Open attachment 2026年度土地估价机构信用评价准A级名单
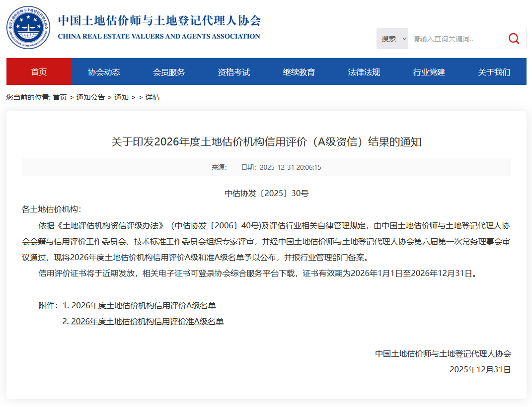This screenshot has height=407, width=532. point(147,322)
